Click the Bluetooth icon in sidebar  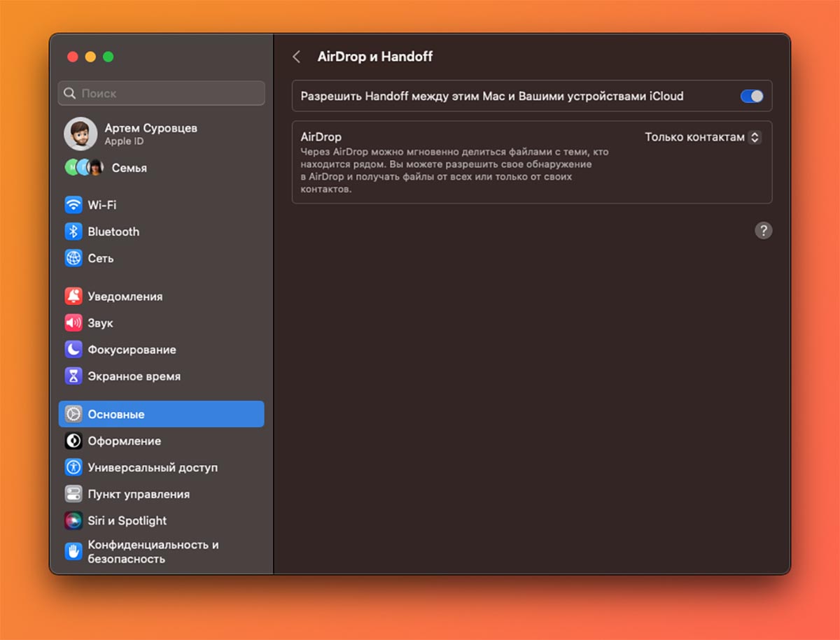[73, 232]
